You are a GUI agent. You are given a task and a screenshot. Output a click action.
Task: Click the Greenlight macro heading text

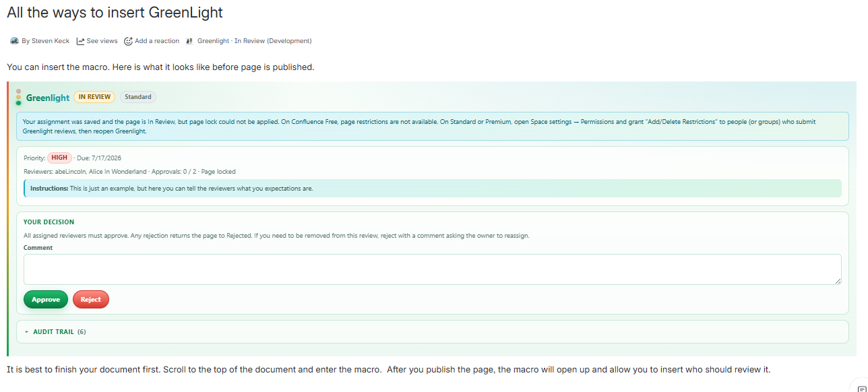(x=48, y=98)
